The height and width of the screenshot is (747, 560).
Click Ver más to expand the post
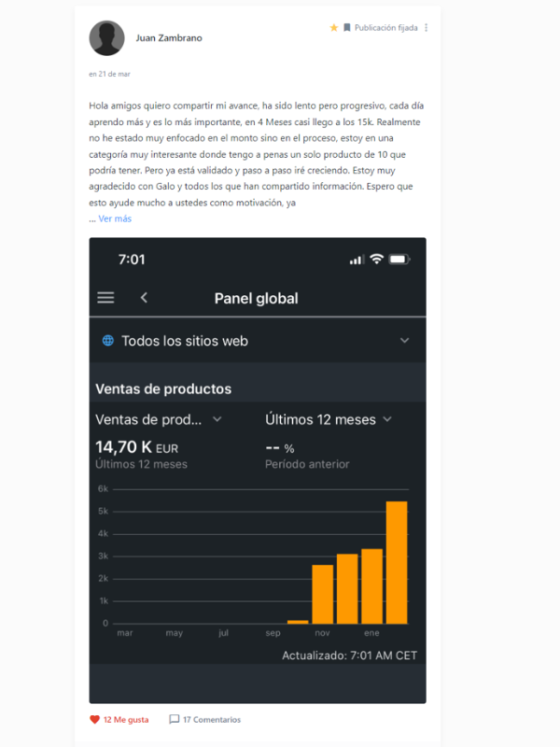pyautogui.click(x=115, y=218)
